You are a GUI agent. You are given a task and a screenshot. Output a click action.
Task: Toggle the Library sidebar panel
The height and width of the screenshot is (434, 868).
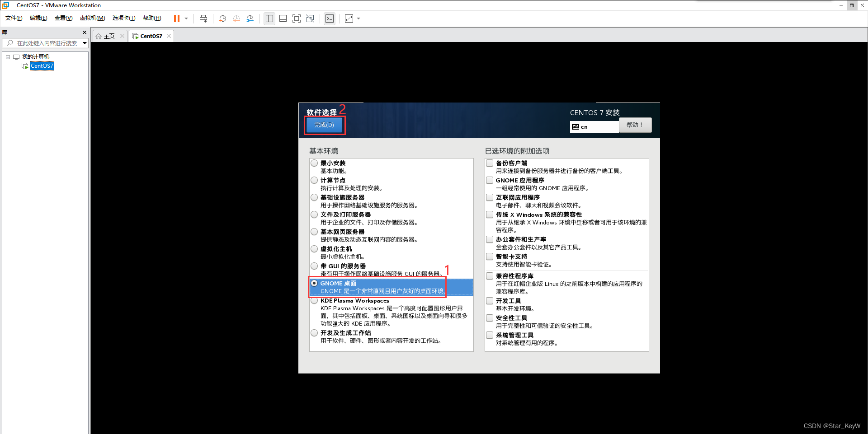269,19
